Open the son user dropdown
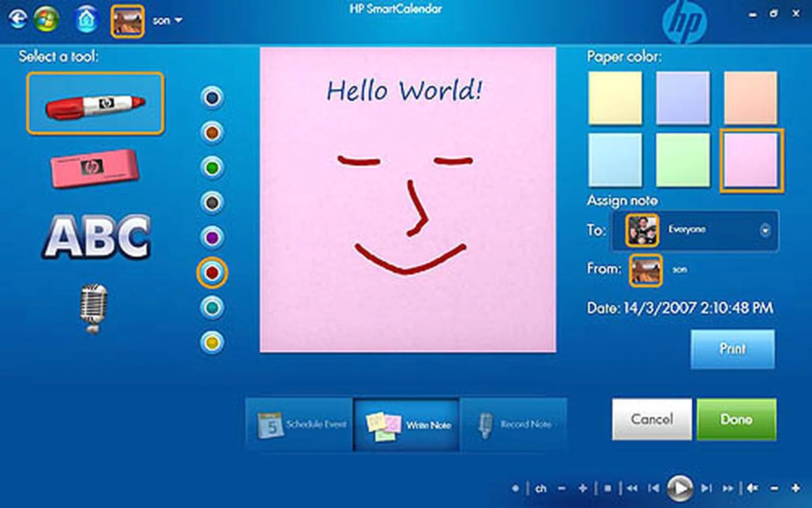 pos(167,20)
